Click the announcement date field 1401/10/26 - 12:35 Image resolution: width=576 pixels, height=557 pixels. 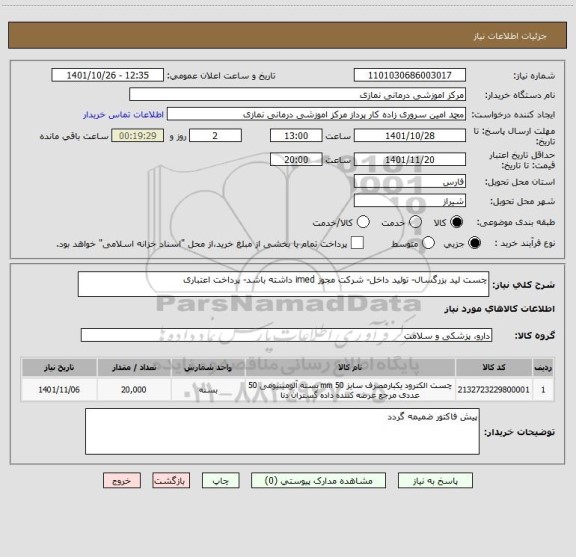pyautogui.click(x=108, y=75)
